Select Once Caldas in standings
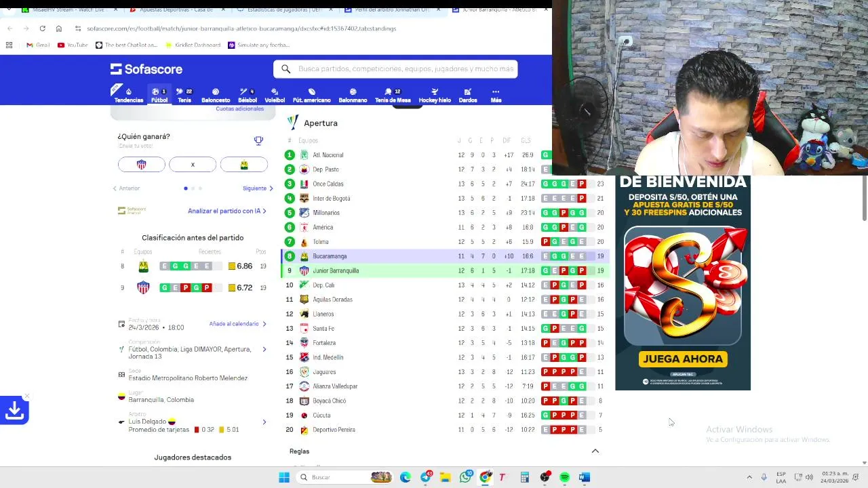Viewport: 868px width, 488px height. (445, 184)
